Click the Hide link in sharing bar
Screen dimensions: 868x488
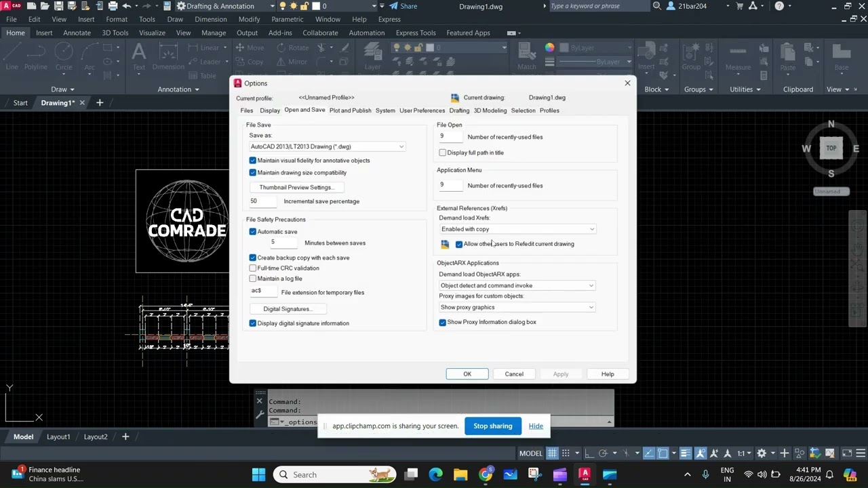point(536,426)
